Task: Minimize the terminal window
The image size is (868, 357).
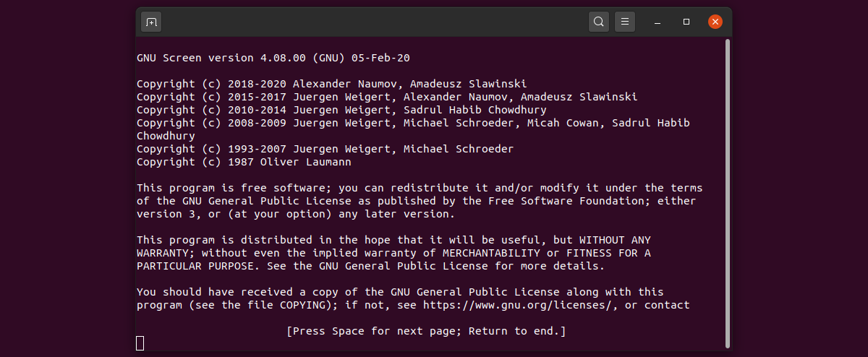Action: 658,22
